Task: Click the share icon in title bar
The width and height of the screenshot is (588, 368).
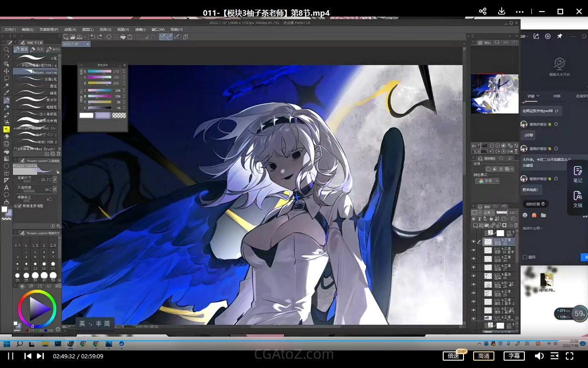Action: (482, 12)
